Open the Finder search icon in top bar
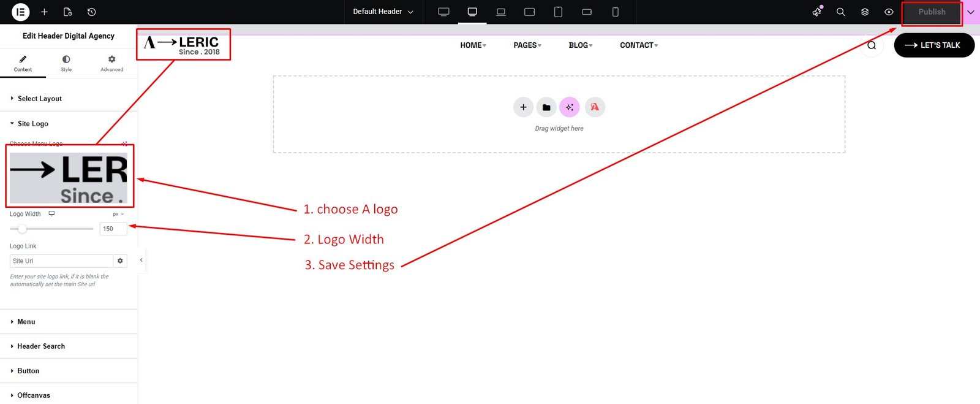Screen dimensions: 980x404 [840, 12]
